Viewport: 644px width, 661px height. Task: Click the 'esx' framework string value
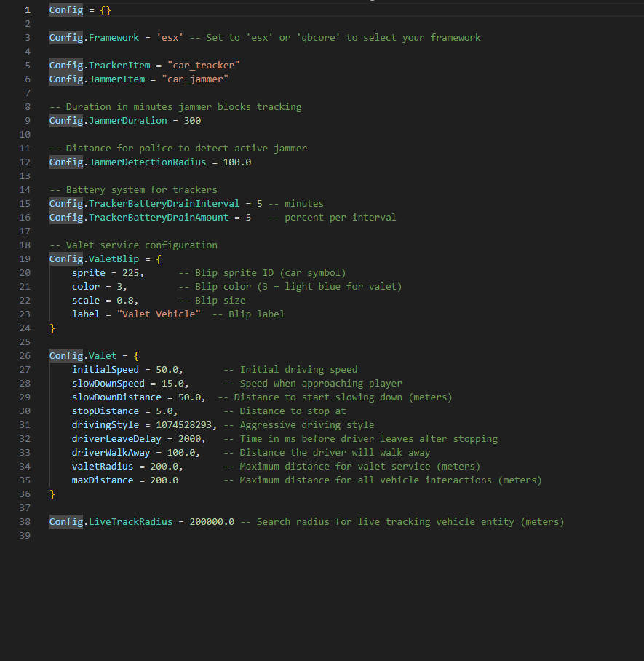click(170, 38)
